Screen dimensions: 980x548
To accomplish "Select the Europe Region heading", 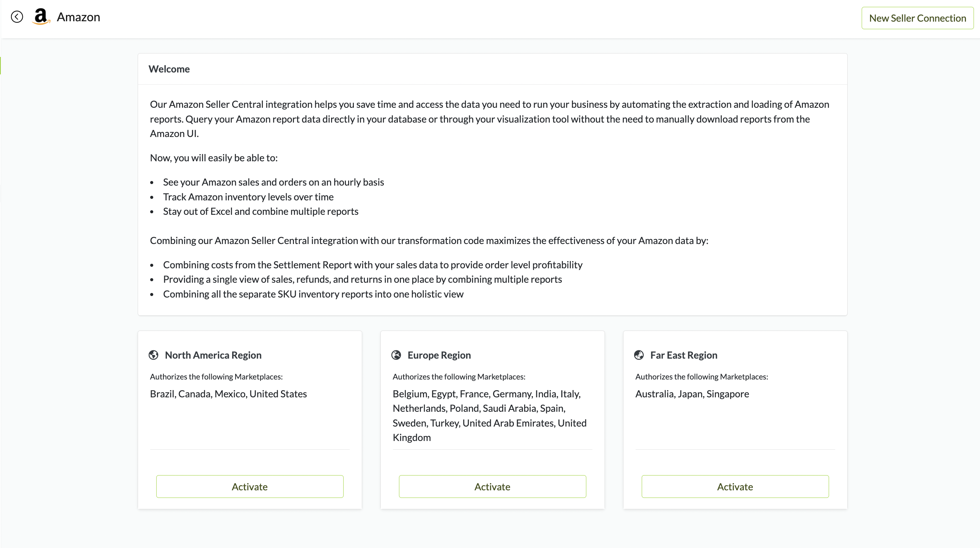I will point(439,355).
